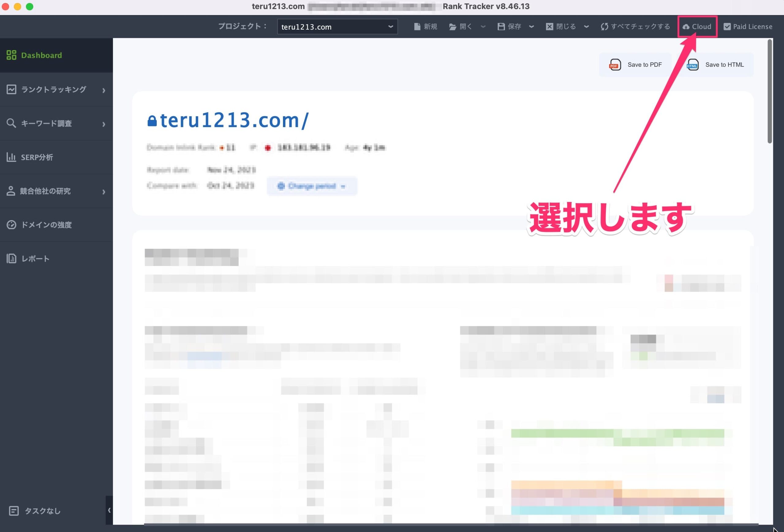Click the PDF file icon
Screen dimensions: 784x532
pos(615,65)
